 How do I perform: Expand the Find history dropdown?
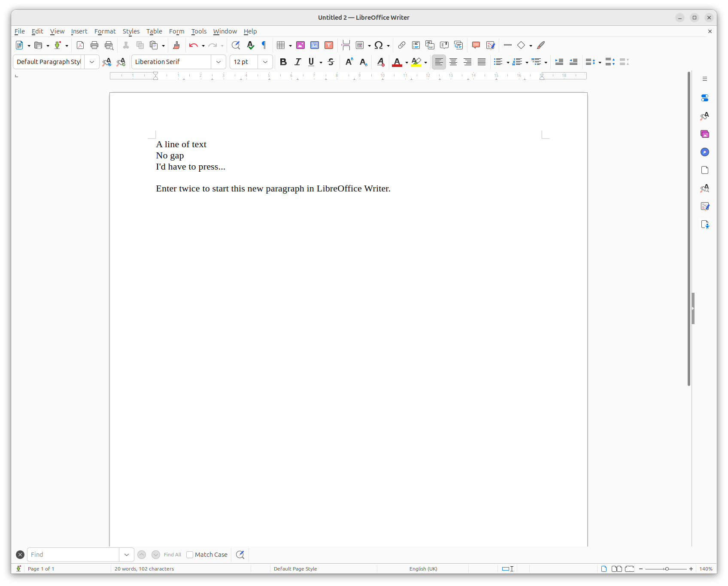point(127,555)
